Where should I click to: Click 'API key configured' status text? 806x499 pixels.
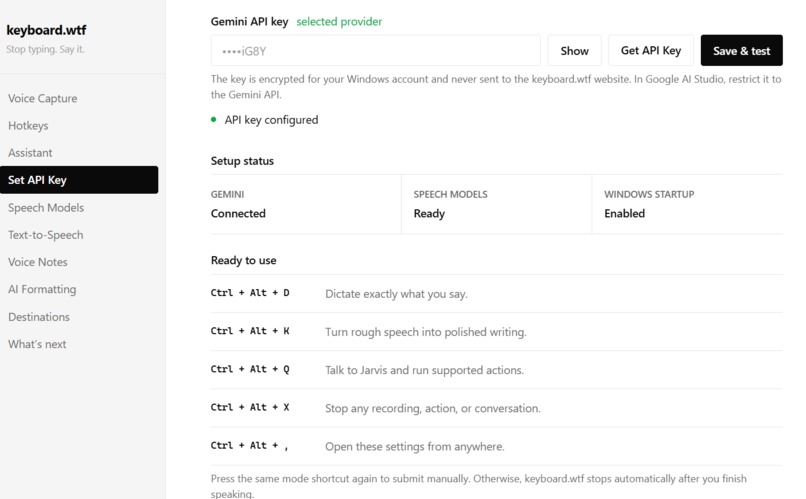pyautogui.click(x=271, y=120)
